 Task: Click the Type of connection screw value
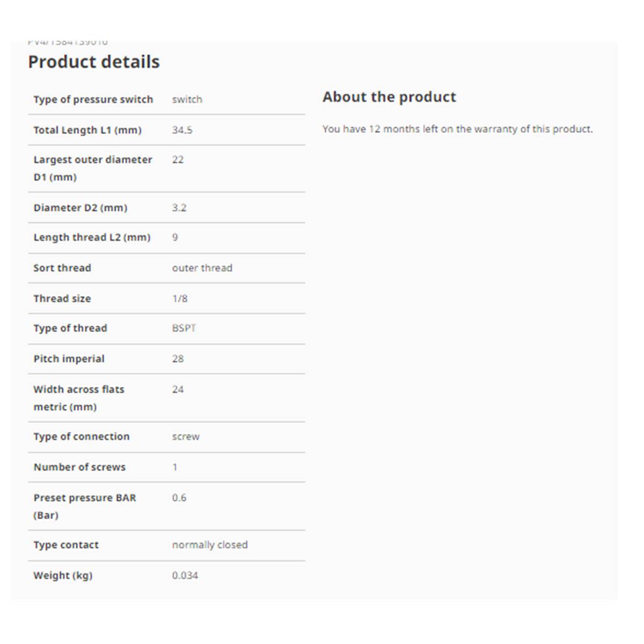(186, 437)
